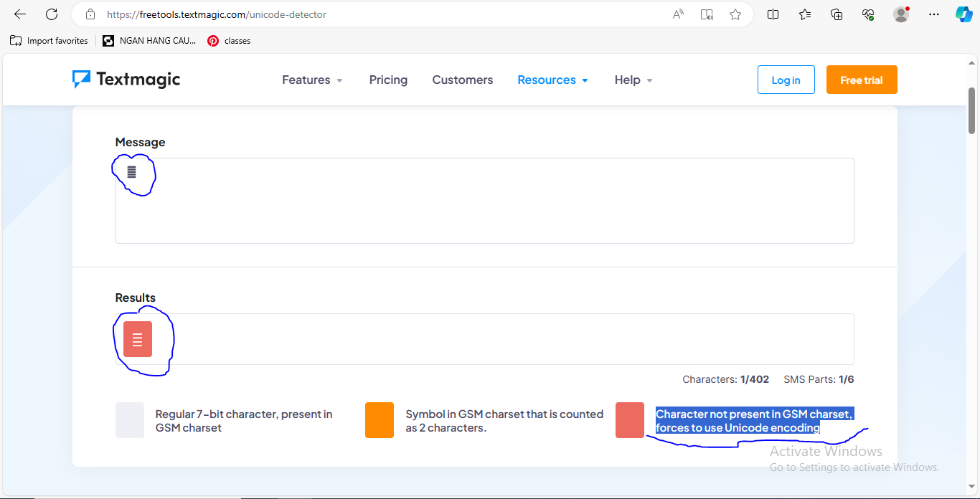This screenshot has width=980, height=499.
Task: Expand the Features dropdown menu
Action: [x=312, y=80]
